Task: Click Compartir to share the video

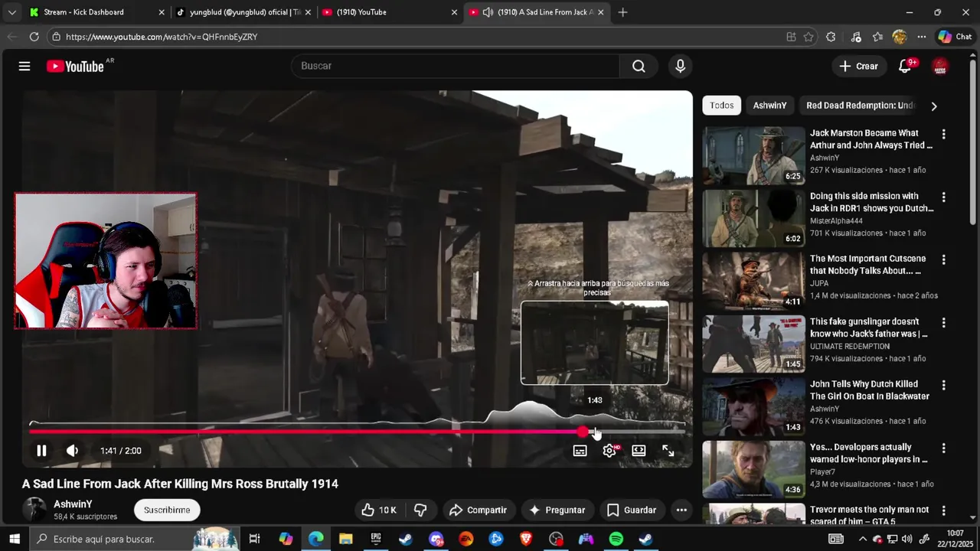Action: pyautogui.click(x=478, y=510)
